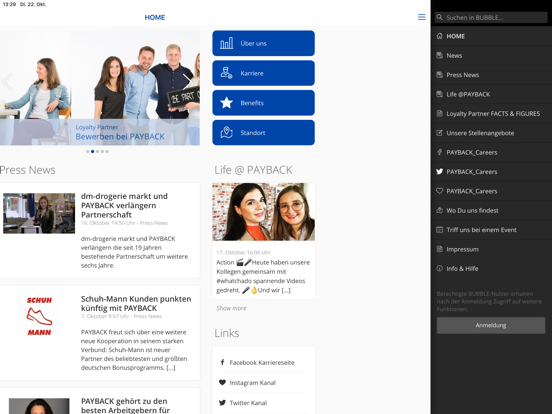Open Twitter Kanal link

(248, 402)
